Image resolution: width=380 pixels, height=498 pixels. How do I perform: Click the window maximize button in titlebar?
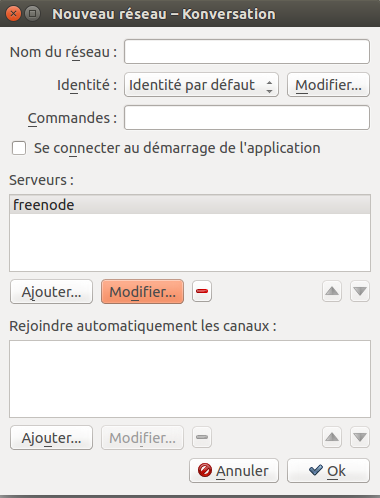click(33, 14)
